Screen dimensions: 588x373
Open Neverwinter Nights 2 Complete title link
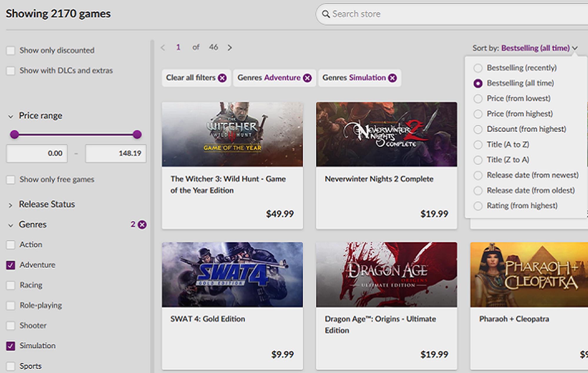tap(379, 179)
